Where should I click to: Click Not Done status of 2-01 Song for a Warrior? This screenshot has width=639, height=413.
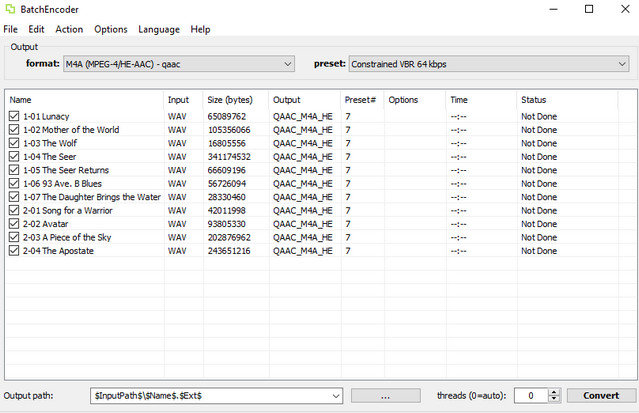point(539,211)
